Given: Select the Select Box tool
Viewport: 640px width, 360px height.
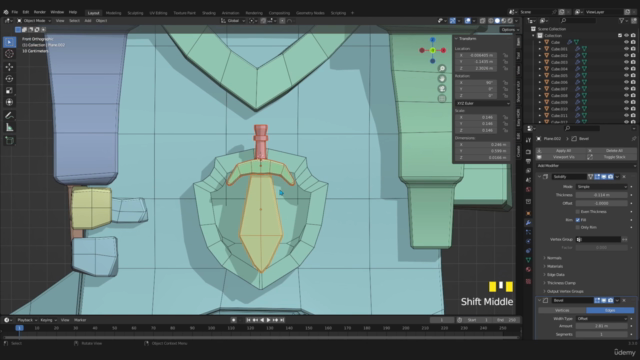Looking at the screenshot, I should [x=9, y=42].
